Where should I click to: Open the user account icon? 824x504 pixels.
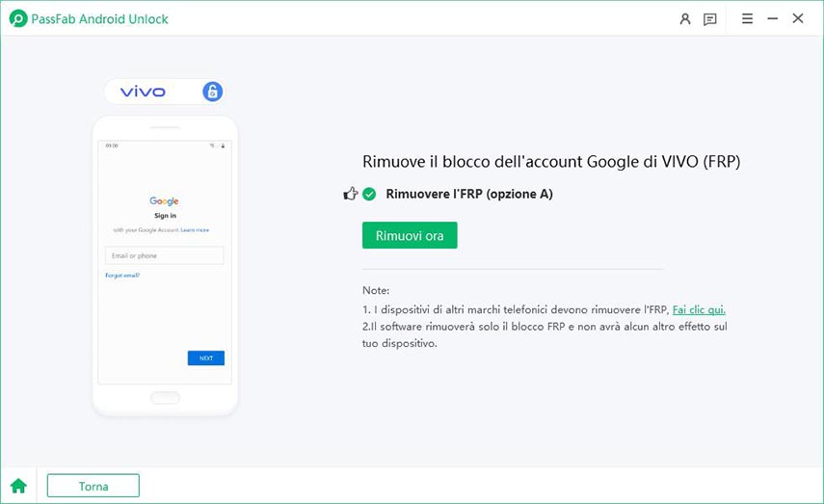685,18
